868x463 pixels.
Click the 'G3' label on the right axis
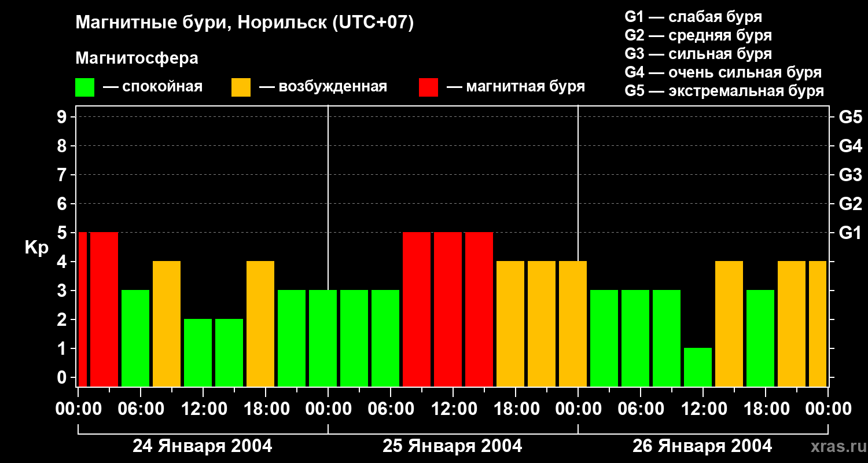[x=850, y=175]
